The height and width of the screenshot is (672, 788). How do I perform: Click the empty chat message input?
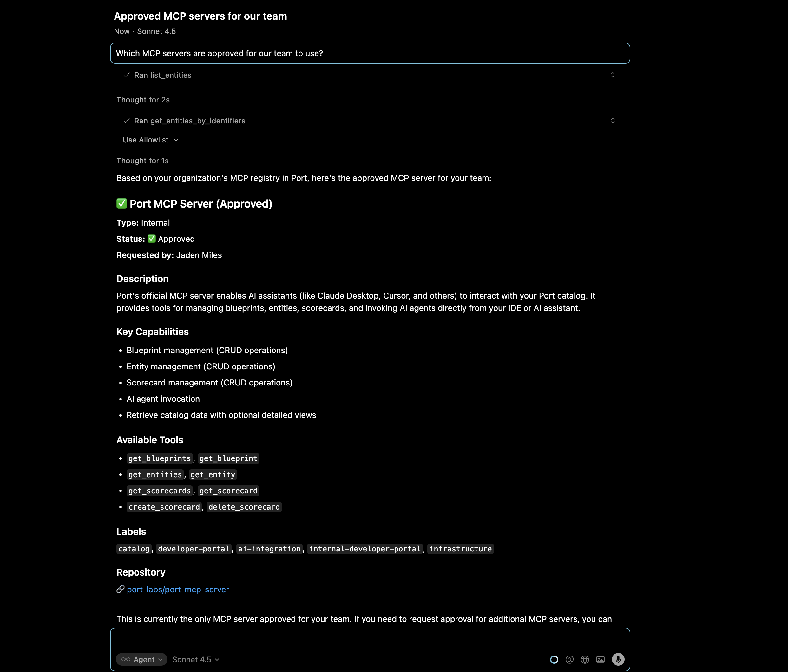pyautogui.click(x=370, y=641)
